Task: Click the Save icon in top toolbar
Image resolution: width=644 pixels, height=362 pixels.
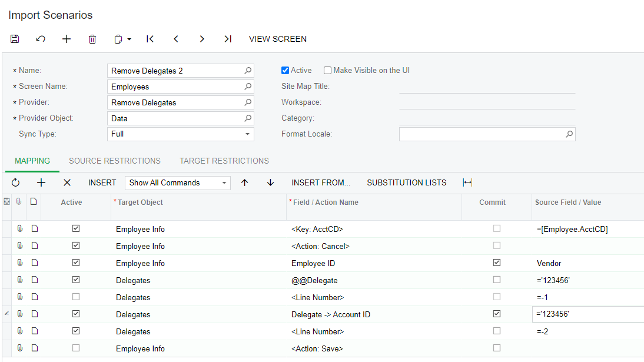Action: 15,39
